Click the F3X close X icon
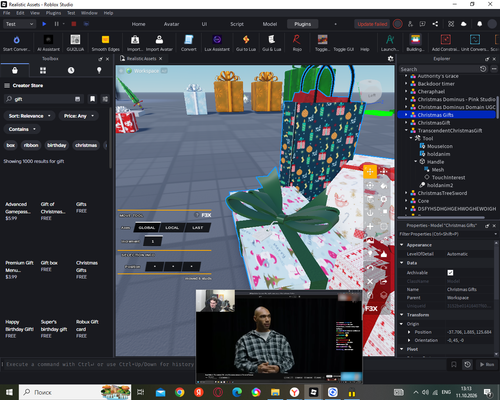Viewport: 500px width, 400px height. point(370,282)
